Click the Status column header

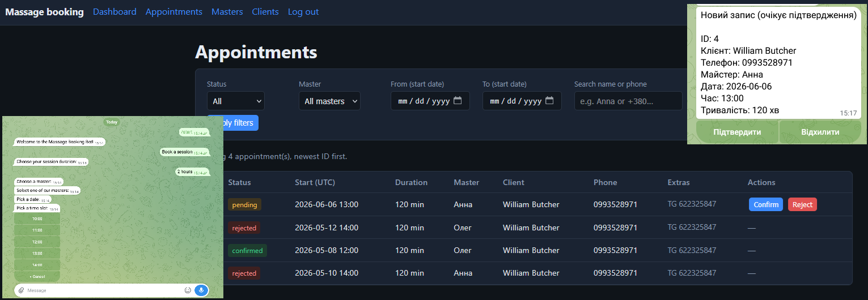(x=239, y=182)
